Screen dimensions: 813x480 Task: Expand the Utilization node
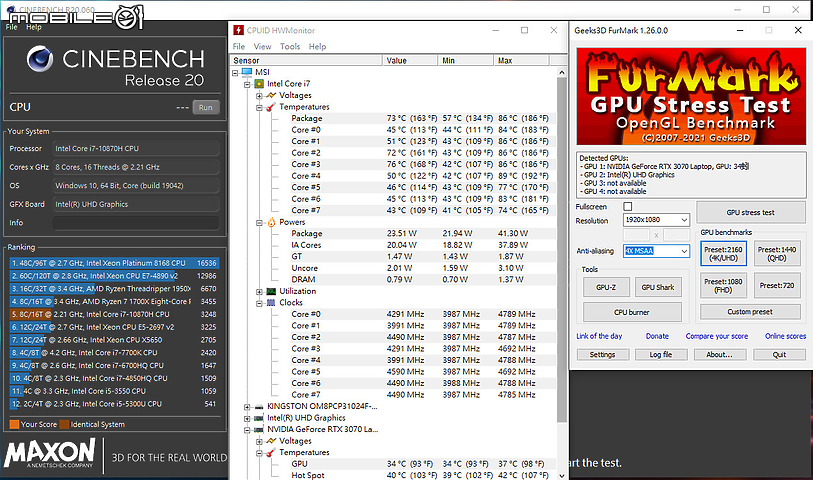259,292
